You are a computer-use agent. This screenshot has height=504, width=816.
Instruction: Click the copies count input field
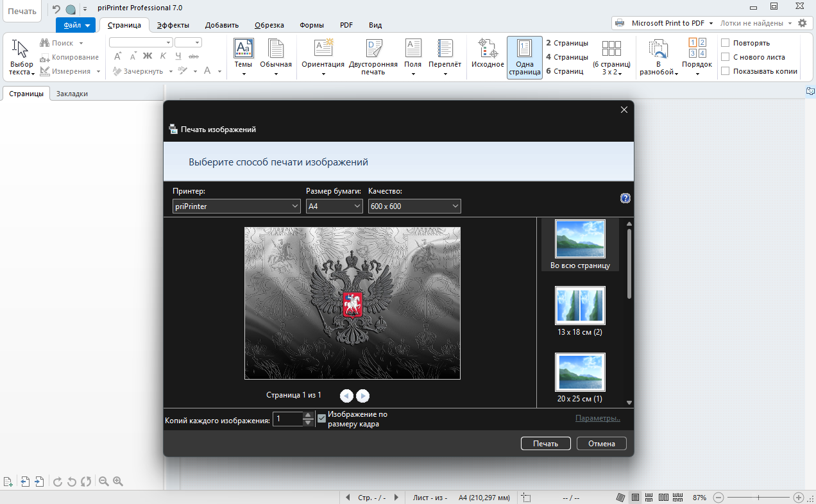288,419
